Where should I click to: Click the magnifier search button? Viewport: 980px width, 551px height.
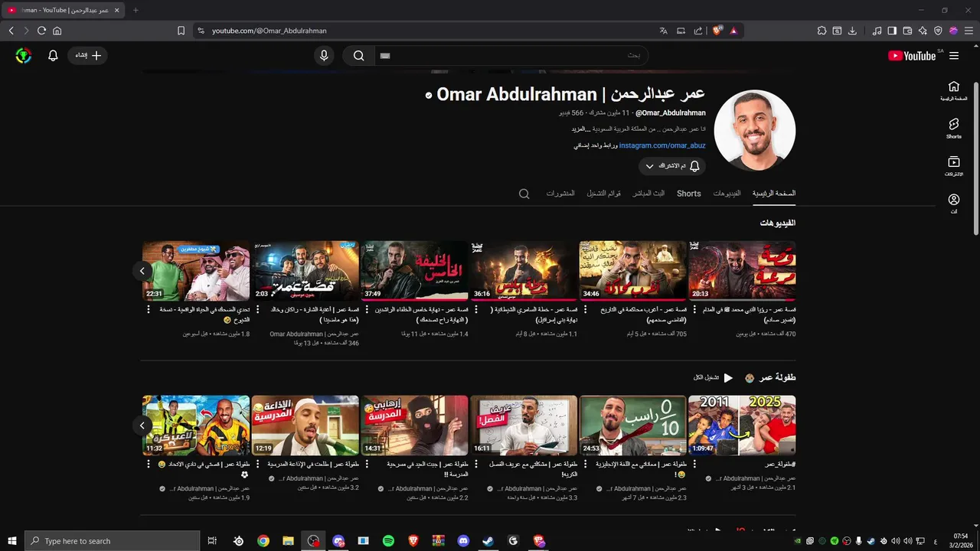358,55
